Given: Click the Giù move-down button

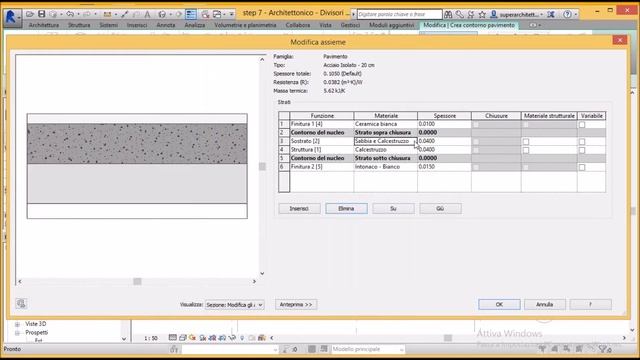Looking at the screenshot, I should point(440,209).
